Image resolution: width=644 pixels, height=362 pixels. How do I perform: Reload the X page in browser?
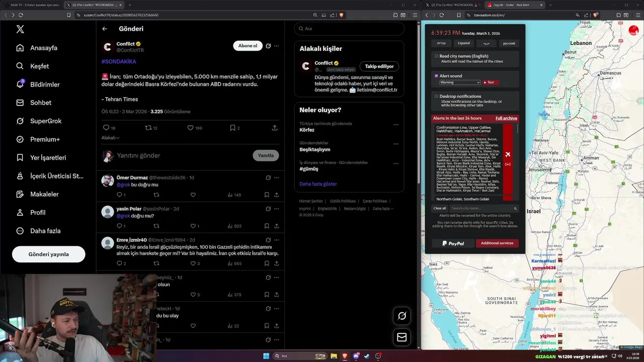(x=21, y=15)
